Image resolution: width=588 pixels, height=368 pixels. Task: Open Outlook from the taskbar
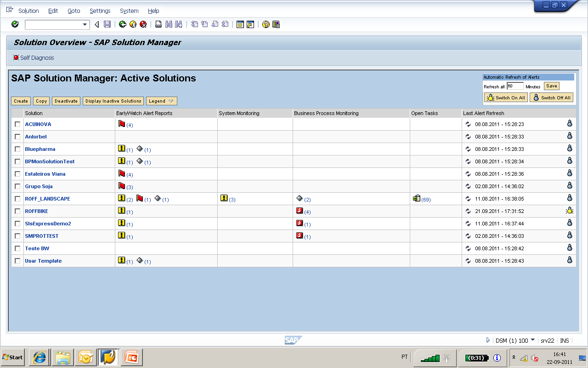(85, 357)
